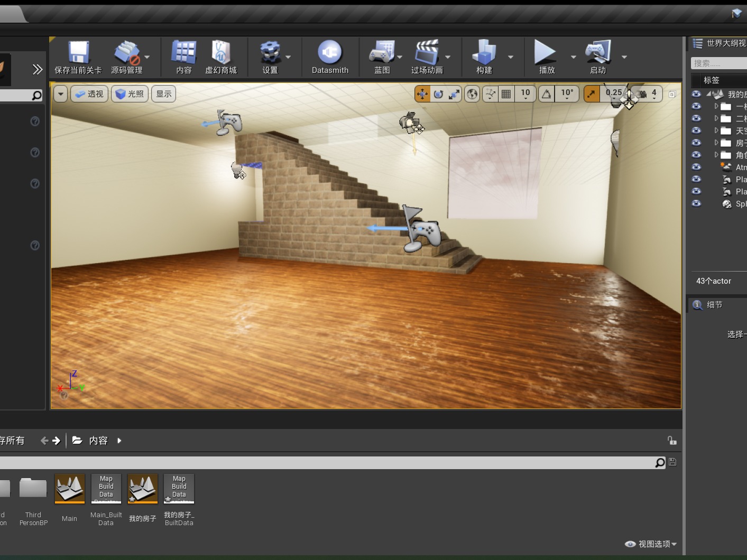Expand the 角色 folder in world outliner
Image resolution: width=747 pixels, height=560 pixels.
pos(717,155)
